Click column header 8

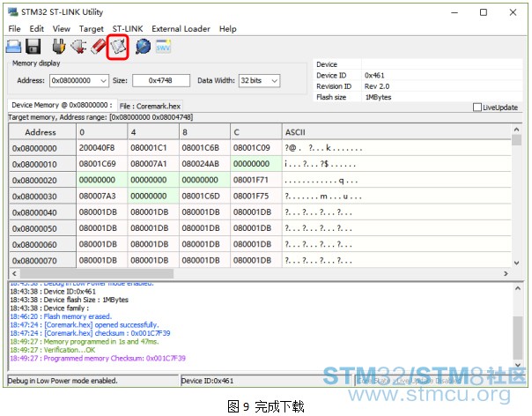pos(204,132)
